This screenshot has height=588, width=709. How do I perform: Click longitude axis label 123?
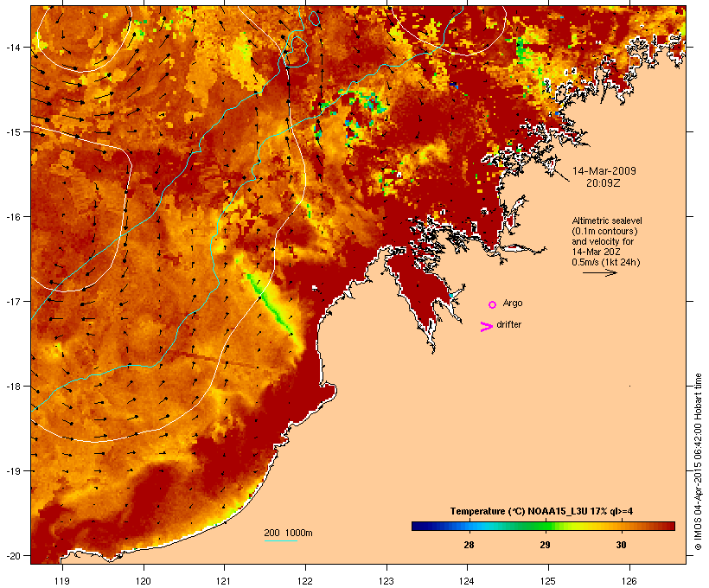click(386, 581)
